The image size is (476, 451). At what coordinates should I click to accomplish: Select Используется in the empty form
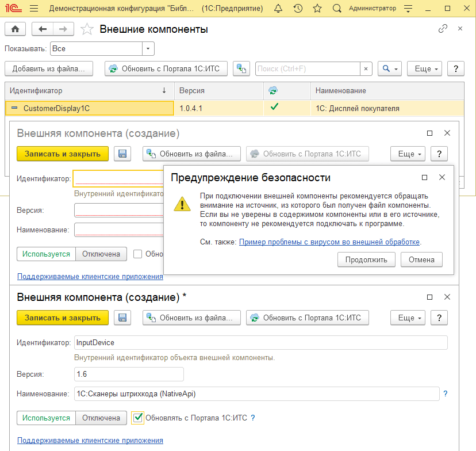(46, 254)
